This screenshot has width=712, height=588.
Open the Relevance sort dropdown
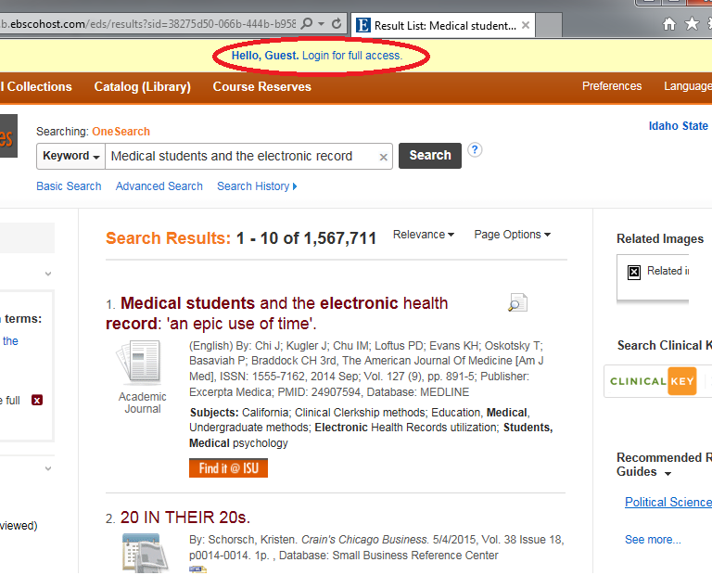(423, 235)
